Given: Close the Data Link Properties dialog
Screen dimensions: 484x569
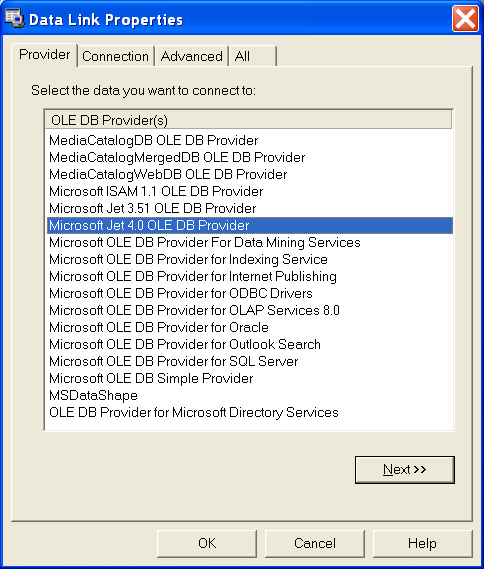Looking at the screenshot, I should coord(465,19).
